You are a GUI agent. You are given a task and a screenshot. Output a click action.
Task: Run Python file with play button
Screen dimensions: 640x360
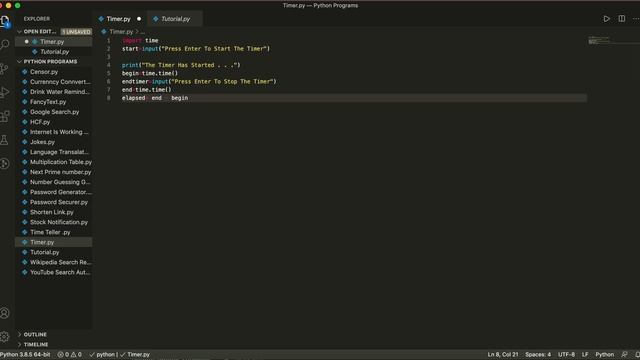[x=607, y=19]
